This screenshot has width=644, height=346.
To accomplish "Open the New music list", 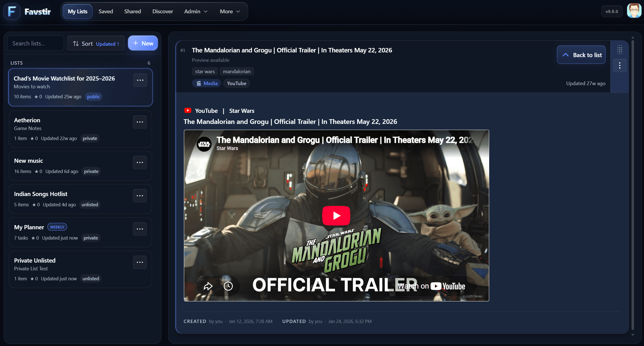I will (x=80, y=166).
